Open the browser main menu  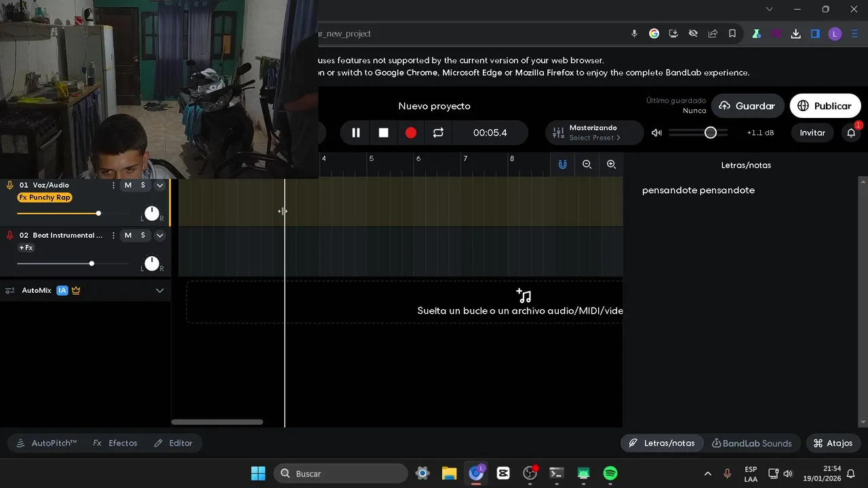854,33
